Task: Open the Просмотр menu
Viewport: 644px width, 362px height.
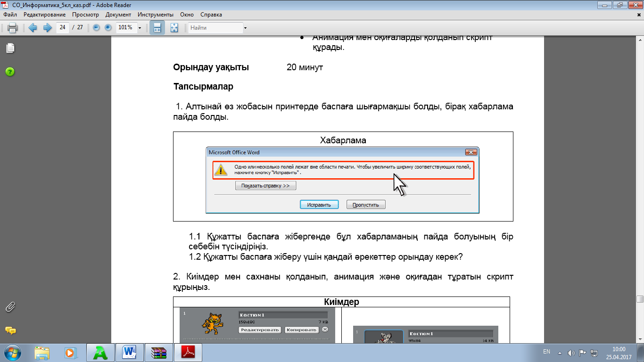Action: pyautogui.click(x=85, y=15)
